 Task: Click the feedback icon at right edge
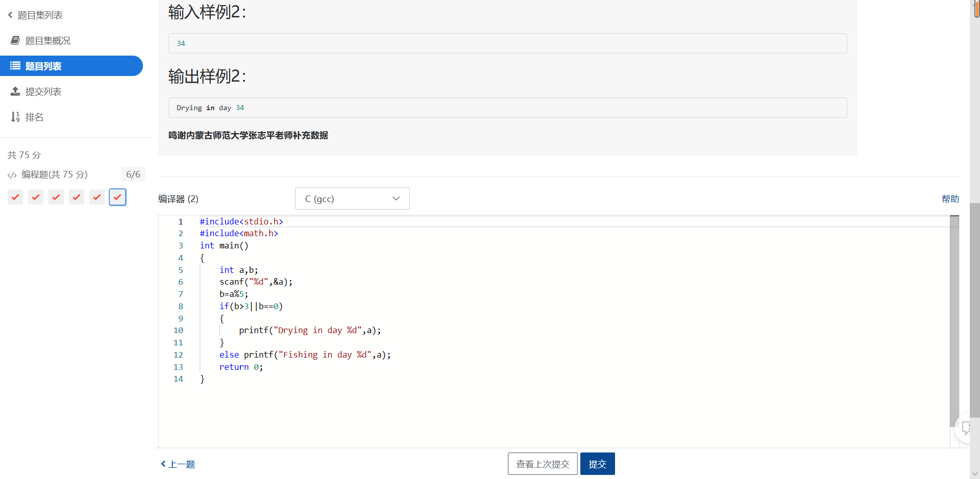[x=967, y=427]
